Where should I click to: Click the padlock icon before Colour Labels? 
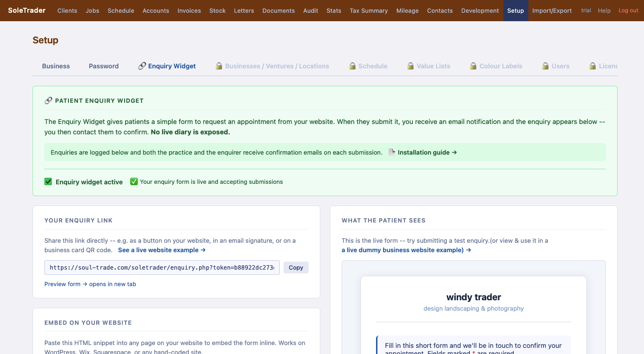[473, 66]
